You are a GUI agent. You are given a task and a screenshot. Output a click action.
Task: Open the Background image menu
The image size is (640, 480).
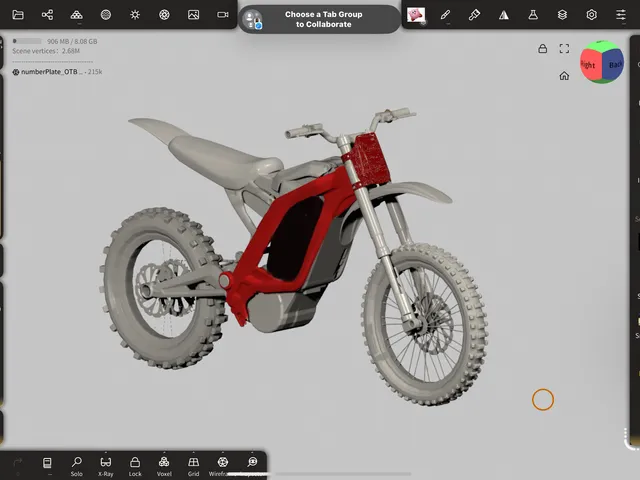(x=193, y=15)
